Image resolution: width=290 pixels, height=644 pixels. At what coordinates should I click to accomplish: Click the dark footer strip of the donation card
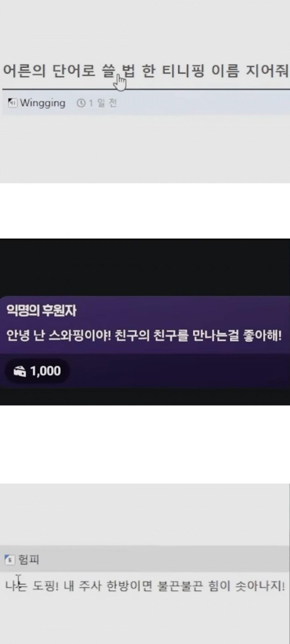click(x=145, y=371)
